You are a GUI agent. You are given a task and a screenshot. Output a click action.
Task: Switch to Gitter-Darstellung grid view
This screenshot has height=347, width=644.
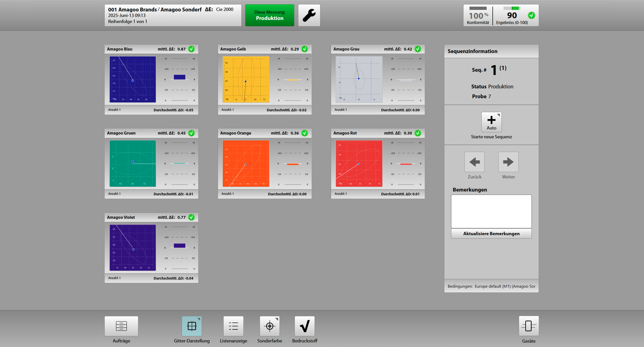coord(192,326)
